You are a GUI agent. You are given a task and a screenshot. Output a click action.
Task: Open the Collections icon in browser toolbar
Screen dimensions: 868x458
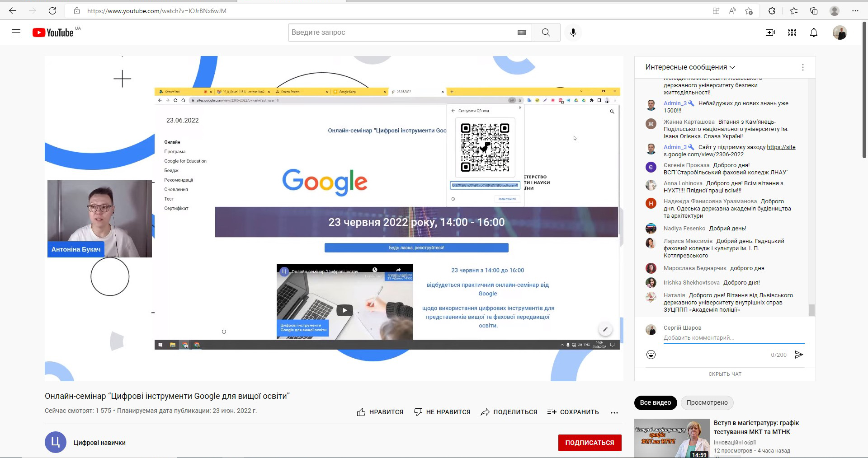pyautogui.click(x=814, y=11)
